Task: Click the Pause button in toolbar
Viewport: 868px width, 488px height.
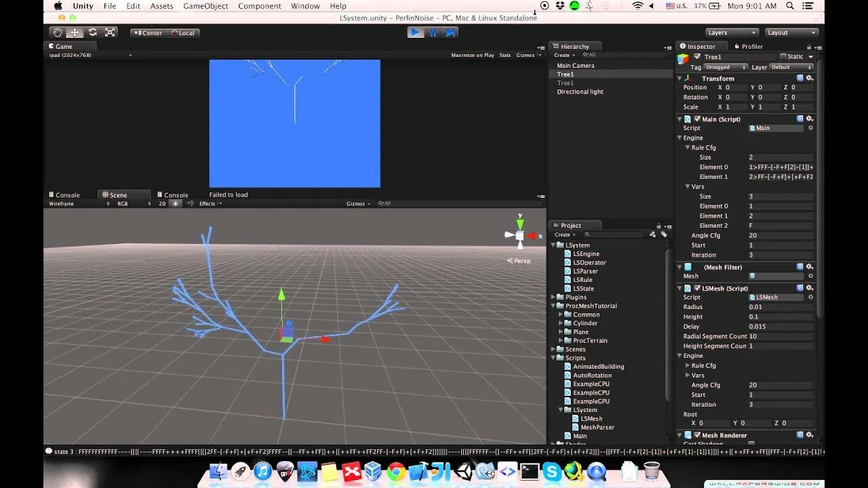Action: click(x=433, y=33)
